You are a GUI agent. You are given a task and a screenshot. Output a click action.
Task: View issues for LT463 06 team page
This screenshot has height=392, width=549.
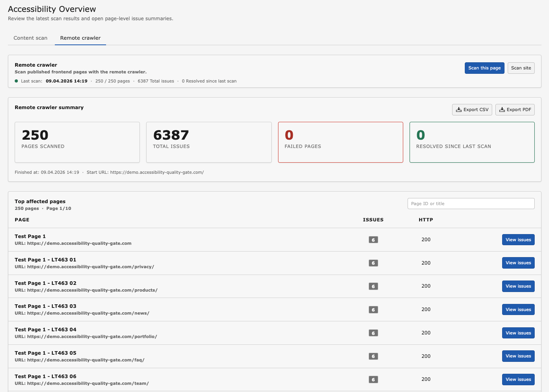coord(518,379)
